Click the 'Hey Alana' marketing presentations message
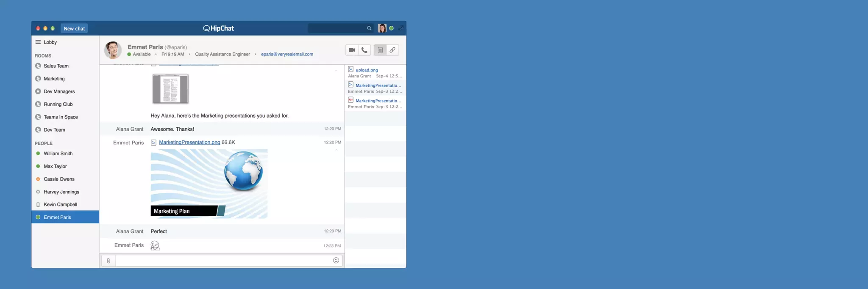Screen dimensions: 868x289 tap(220, 116)
